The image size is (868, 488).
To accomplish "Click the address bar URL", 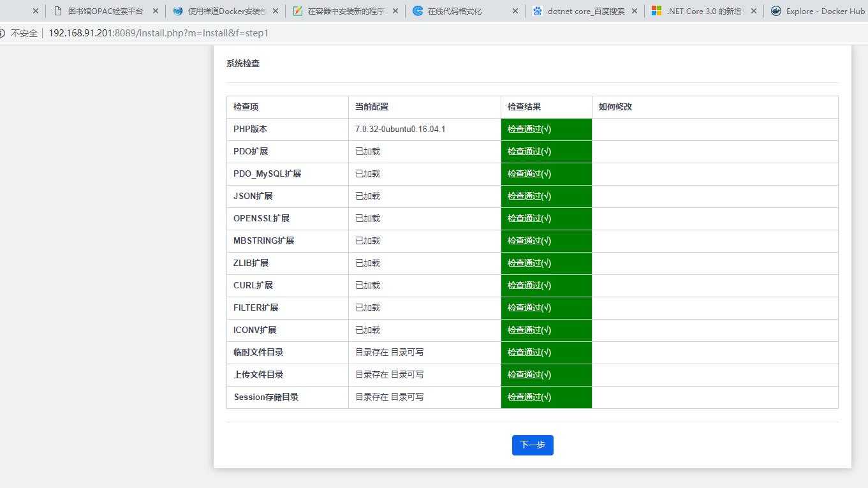I will pyautogui.click(x=158, y=33).
